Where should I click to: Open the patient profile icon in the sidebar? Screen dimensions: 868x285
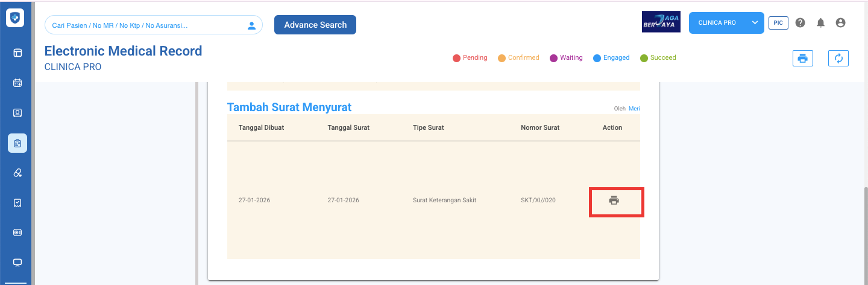(17, 113)
